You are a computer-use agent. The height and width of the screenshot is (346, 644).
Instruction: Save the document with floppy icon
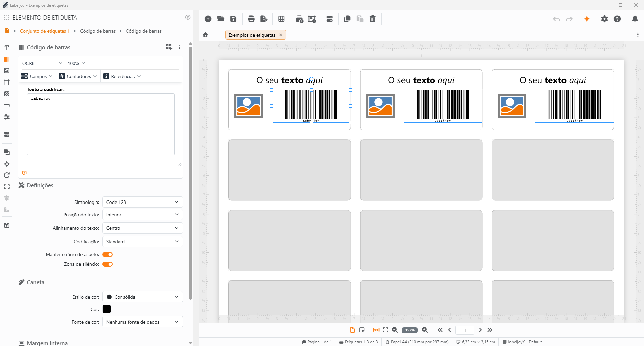[233, 19]
